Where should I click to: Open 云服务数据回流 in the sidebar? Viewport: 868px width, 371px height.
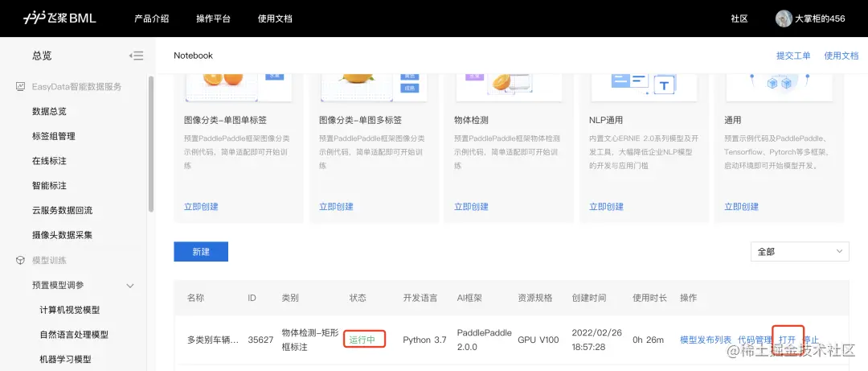[x=63, y=210]
